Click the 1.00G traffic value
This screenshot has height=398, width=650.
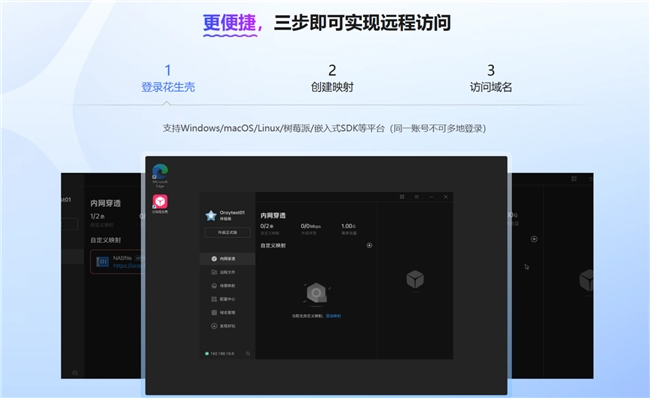click(348, 226)
